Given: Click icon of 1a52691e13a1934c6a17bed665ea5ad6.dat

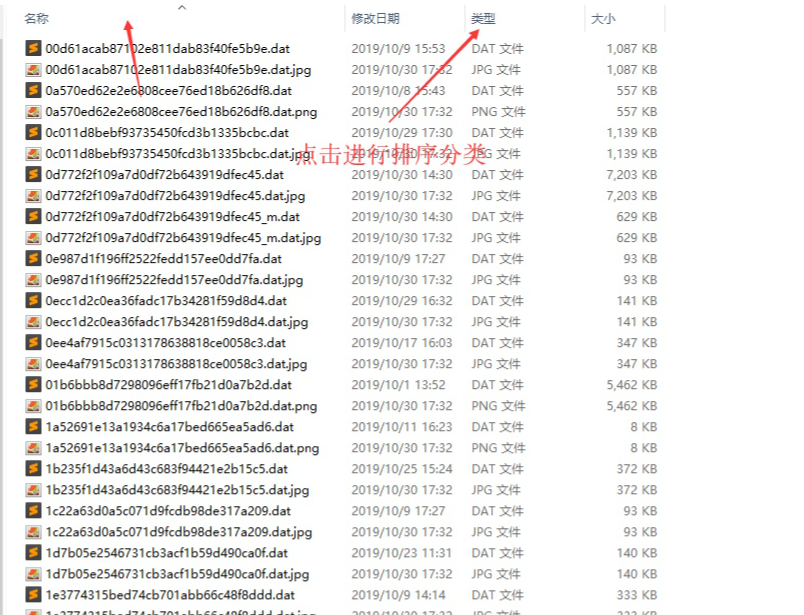Looking at the screenshot, I should pyautogui.click(x=33, y=427).
